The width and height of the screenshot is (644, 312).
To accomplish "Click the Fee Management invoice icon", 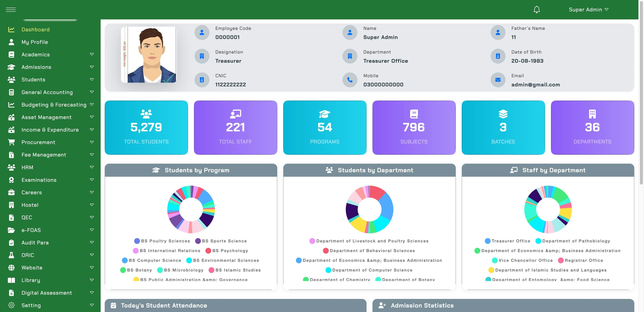I will tap(11, 155).
